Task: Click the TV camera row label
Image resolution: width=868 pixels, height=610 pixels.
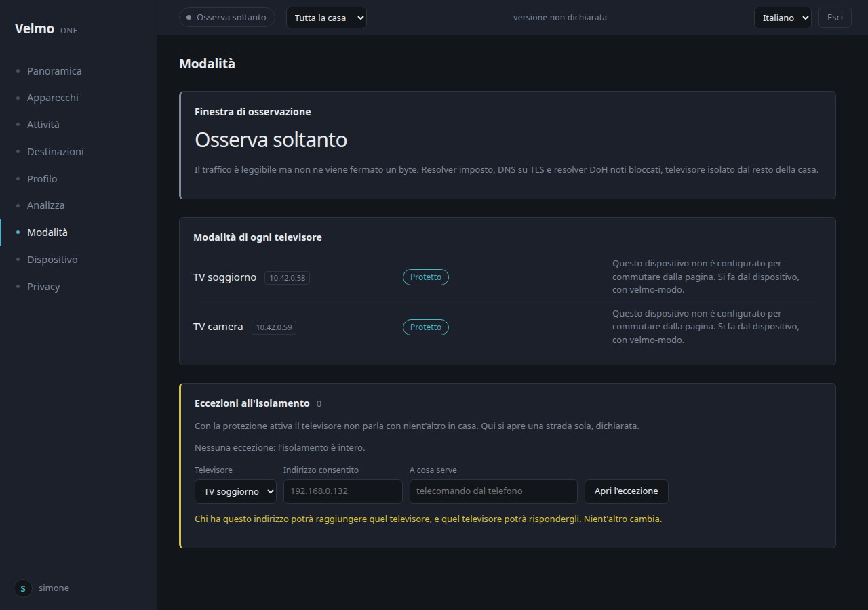Action: (218, 327)
